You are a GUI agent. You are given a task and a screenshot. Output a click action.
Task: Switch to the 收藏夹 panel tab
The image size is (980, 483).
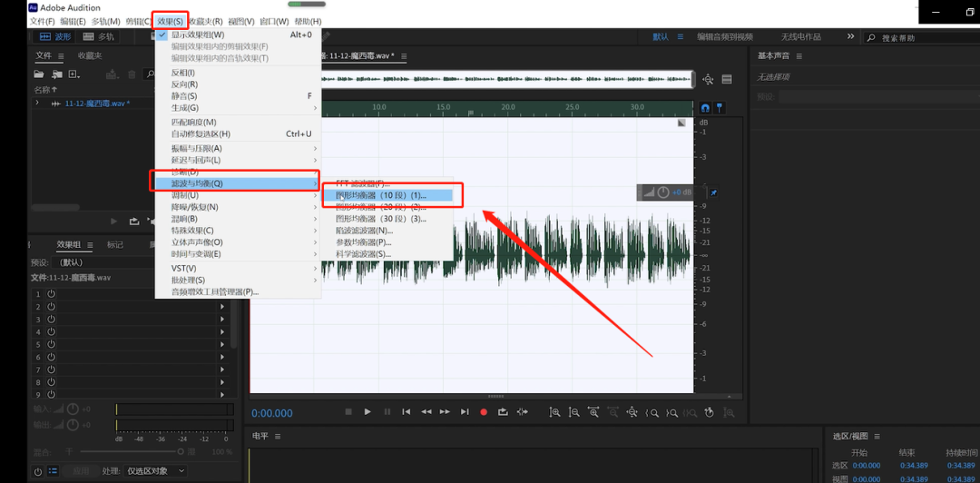pyautogui.click(x=90, y=55)
